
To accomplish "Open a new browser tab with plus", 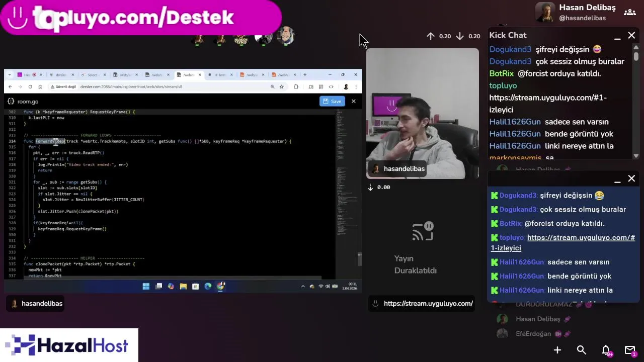I will point(304,75).
